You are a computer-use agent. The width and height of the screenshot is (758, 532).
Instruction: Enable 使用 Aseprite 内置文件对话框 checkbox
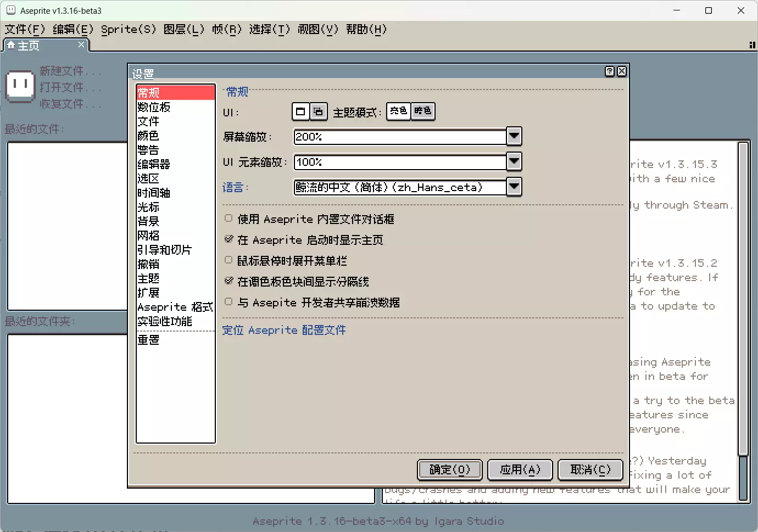(228, 219)
